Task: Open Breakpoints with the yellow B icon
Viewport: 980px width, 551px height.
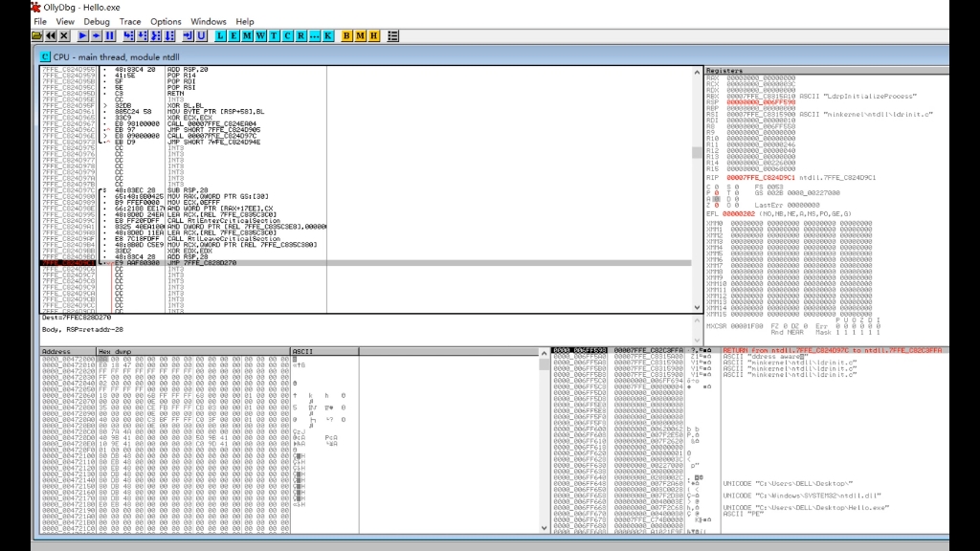Action: [346, 36]
